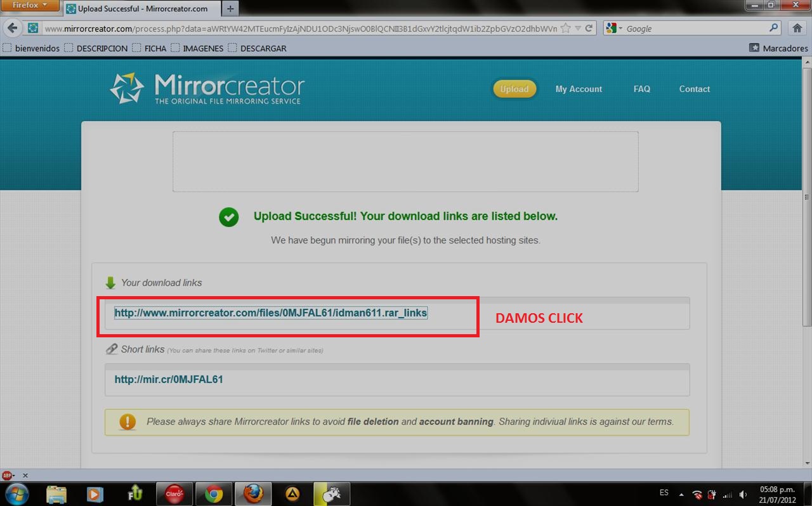This screenshot has height=506, width=812.
Task: Click the empty advertisement banner box
Action: [x=405, y=161]
